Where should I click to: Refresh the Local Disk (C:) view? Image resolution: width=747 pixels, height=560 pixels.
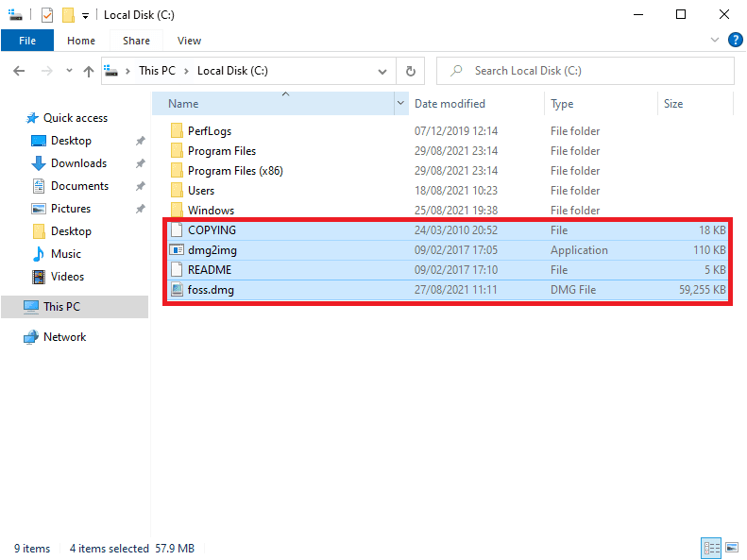coord(410,71)
